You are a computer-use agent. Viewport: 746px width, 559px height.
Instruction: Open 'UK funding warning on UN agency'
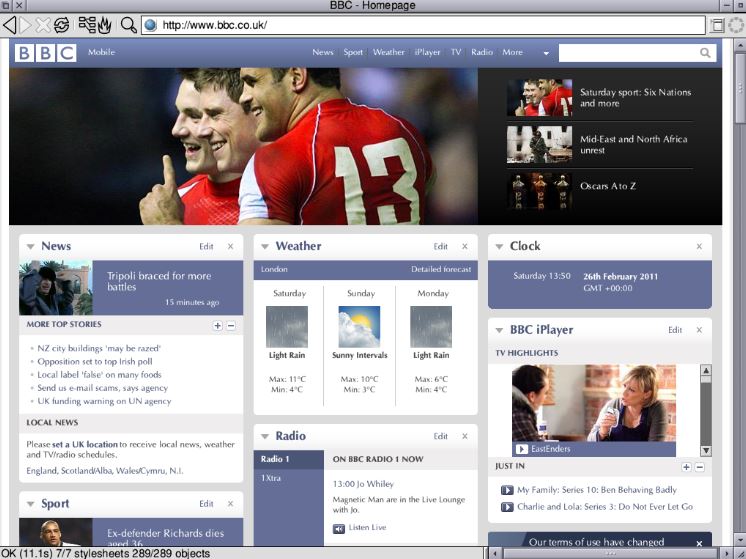(104, 401)
